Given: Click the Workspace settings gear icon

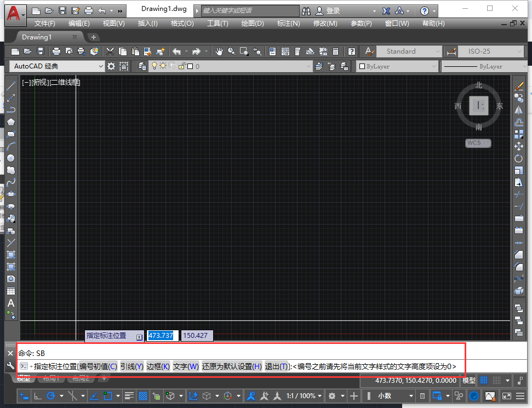Looking at the screenshot, I should point(111,66).
